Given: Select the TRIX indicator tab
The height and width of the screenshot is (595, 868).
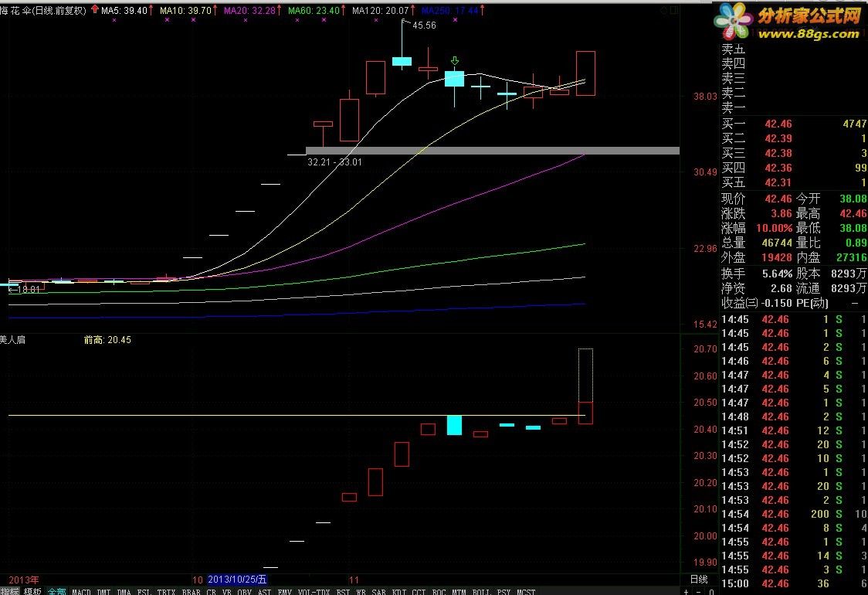Looking at the screenshot, I should click(166, 592).
